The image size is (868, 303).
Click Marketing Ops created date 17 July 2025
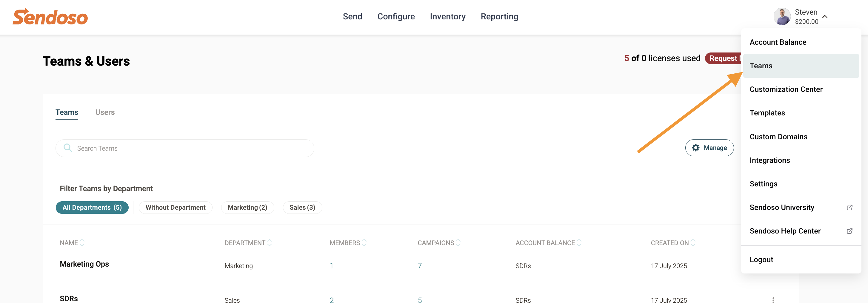[669, 266]
